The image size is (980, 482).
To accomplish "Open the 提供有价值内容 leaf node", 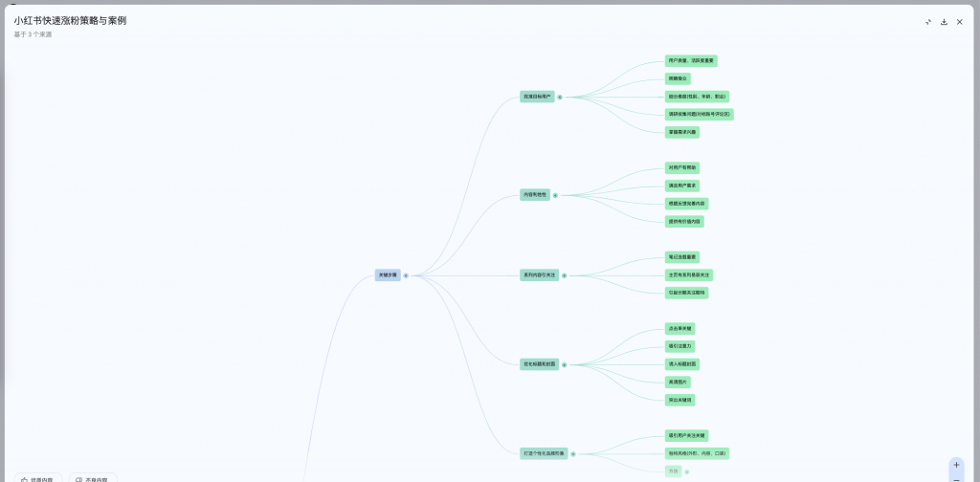I will pyautogui.click(x=684, y=222).
